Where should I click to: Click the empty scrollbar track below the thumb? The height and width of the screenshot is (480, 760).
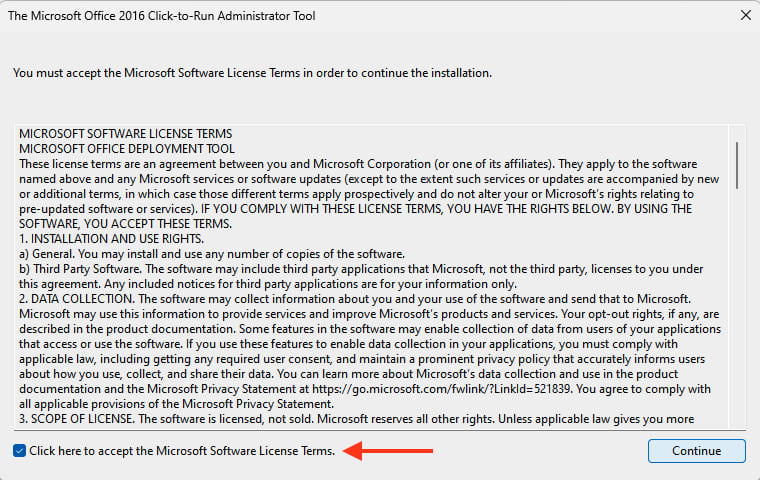(x=737, y=330)
